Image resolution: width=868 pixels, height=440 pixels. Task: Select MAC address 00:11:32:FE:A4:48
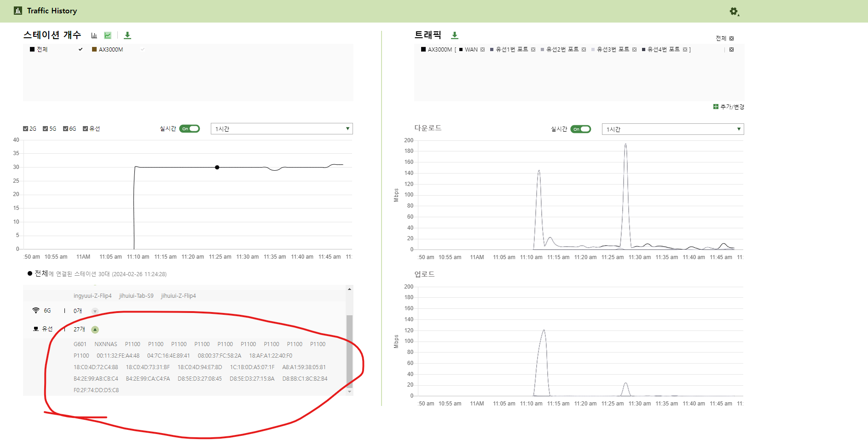click(118, 356)
